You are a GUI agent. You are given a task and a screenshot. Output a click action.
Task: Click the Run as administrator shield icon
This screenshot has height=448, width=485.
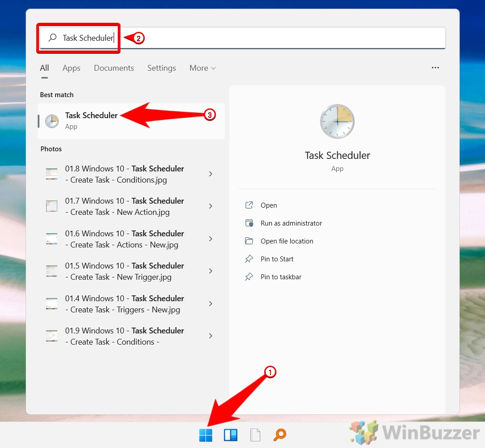coord(249,223)
